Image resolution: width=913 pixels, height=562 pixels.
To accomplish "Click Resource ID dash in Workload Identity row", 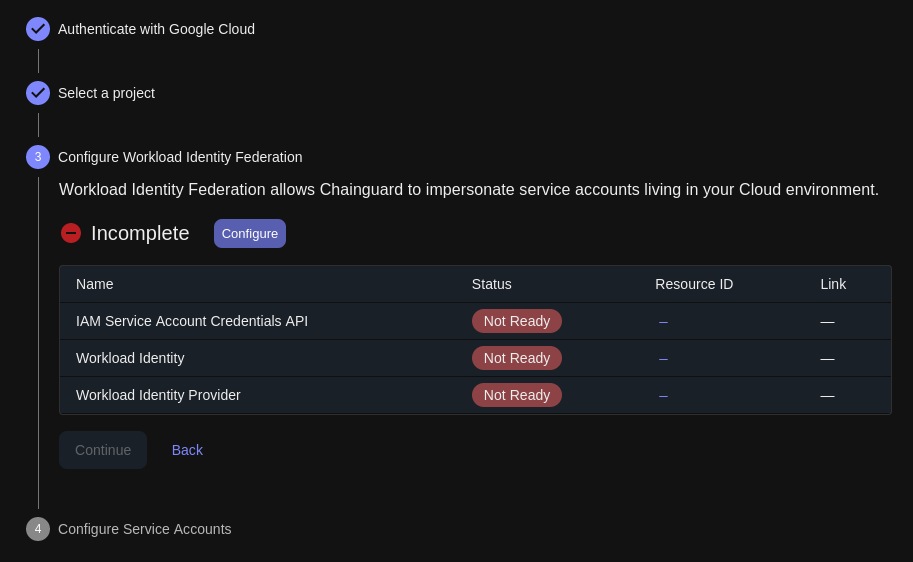I will coord(663,359).
